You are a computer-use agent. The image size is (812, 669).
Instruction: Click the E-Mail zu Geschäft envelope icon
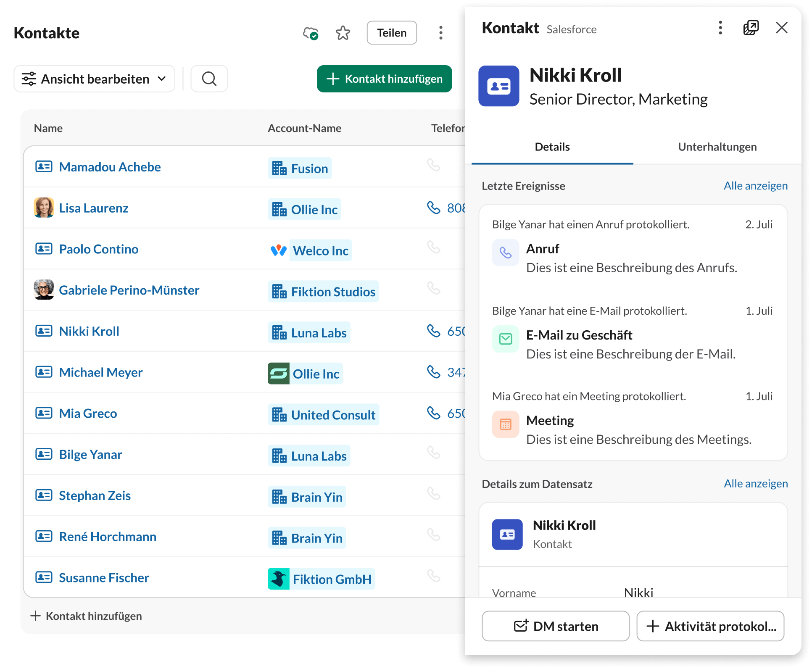click(x=505, y=339)
